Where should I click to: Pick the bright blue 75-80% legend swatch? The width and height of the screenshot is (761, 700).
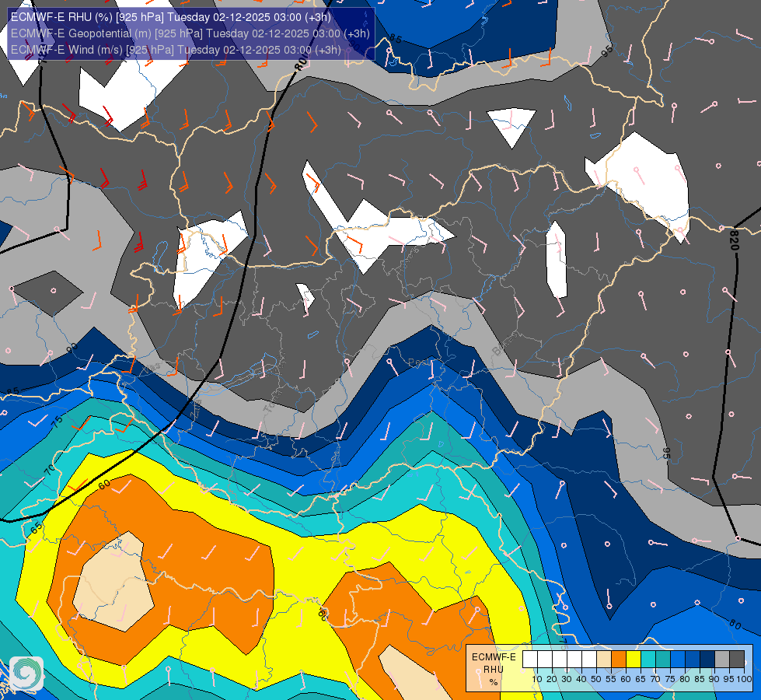(678, 660)
